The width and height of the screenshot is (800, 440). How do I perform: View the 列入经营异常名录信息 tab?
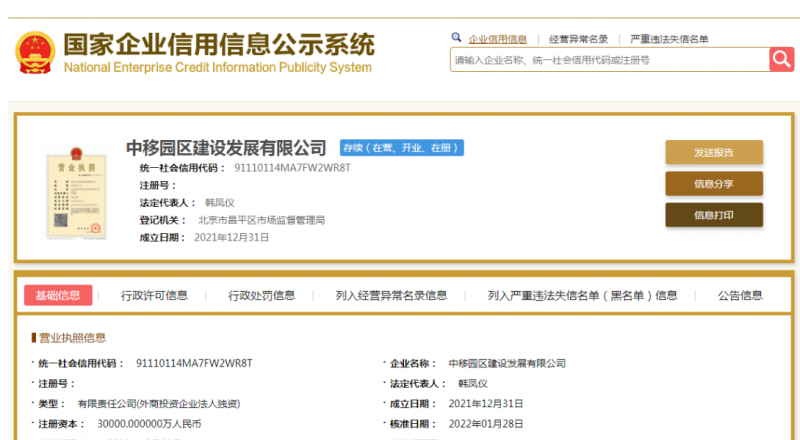click(391, 295)
